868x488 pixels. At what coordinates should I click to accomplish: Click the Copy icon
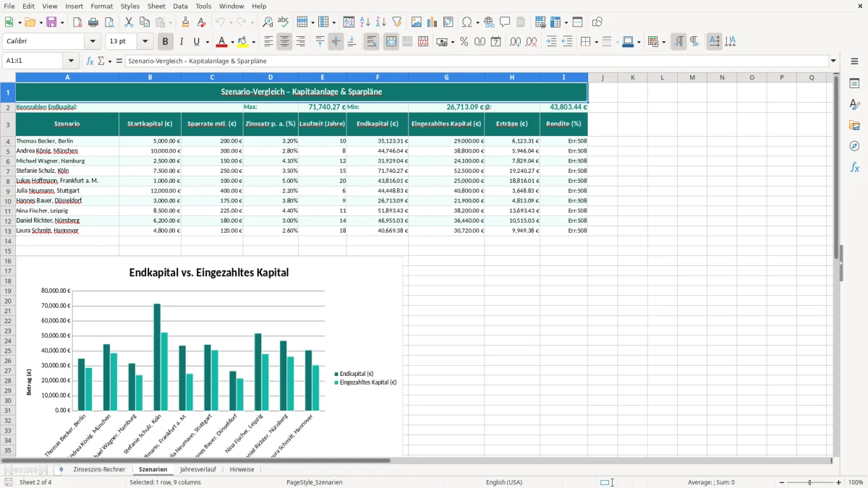tap(144, 22)
